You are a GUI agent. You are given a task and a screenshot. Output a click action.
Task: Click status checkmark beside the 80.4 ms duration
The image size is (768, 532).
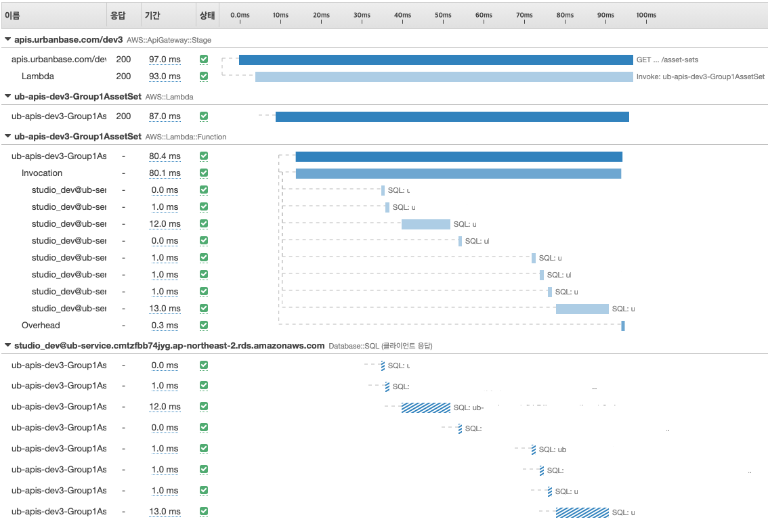(x=204, y=156)
